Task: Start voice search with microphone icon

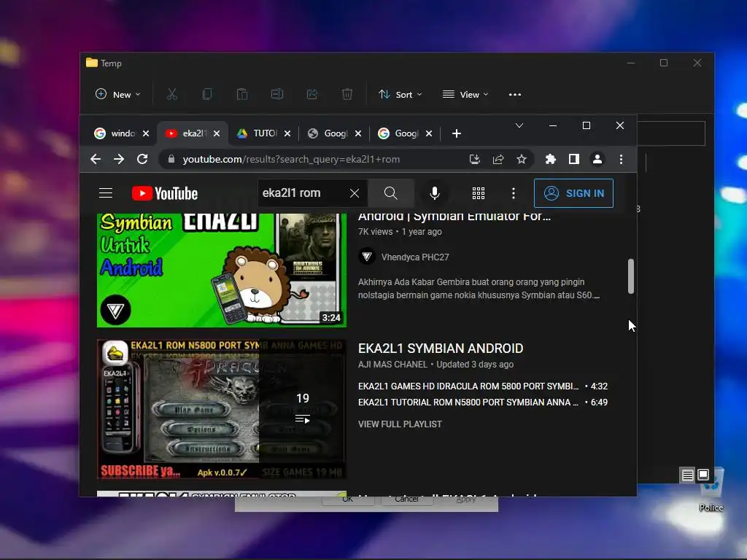Action: 435,193
